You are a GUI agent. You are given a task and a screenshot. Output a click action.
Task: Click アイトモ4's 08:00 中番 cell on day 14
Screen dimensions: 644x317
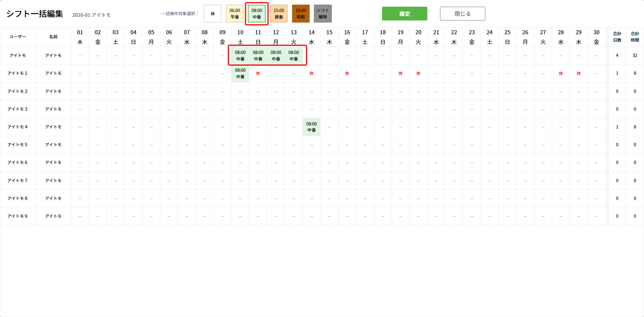point(311,127)
